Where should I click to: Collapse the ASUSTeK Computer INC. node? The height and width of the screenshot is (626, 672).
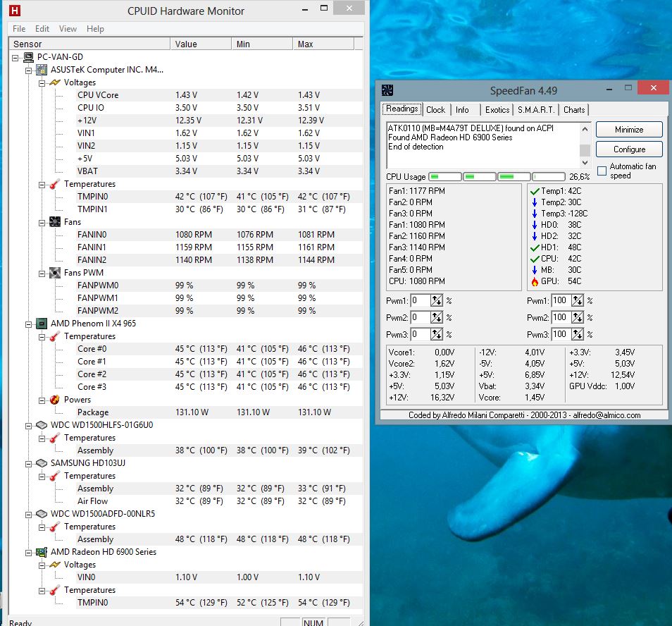pyautogui.click(x=29, y=70)
